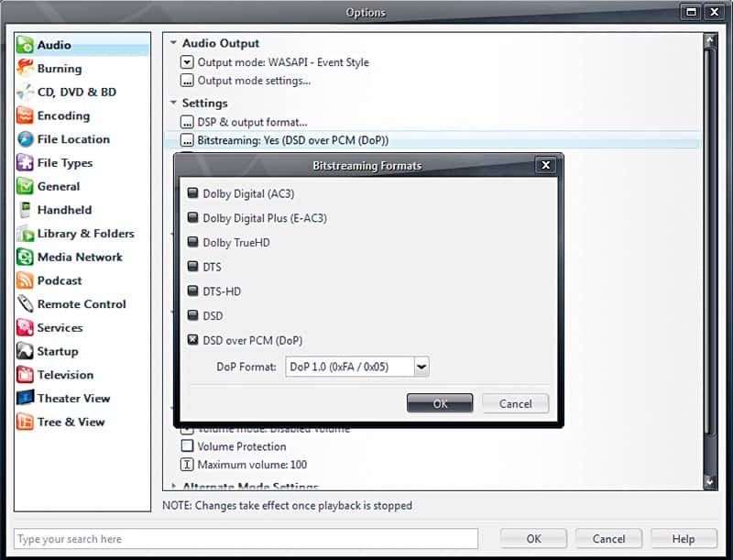Toggle the DTS-HD checkbox
The image size is (733, 560).
pyautogui.click(x=192, y=291)
